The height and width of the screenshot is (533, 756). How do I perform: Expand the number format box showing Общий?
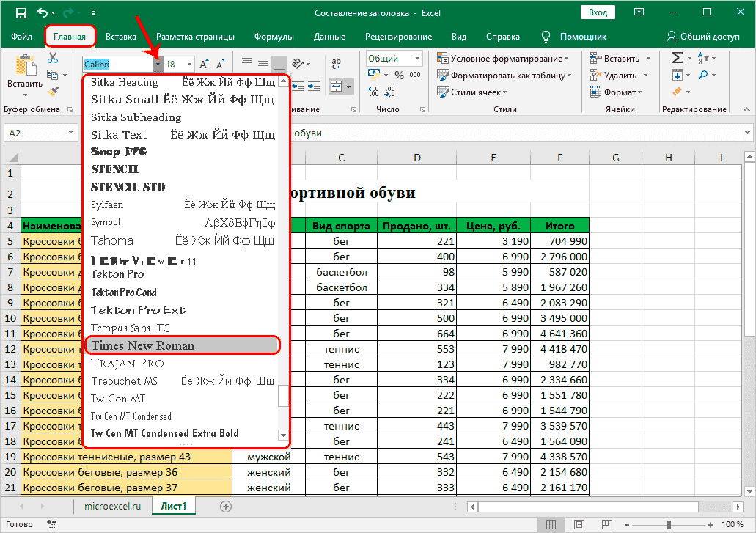point(417,59)
